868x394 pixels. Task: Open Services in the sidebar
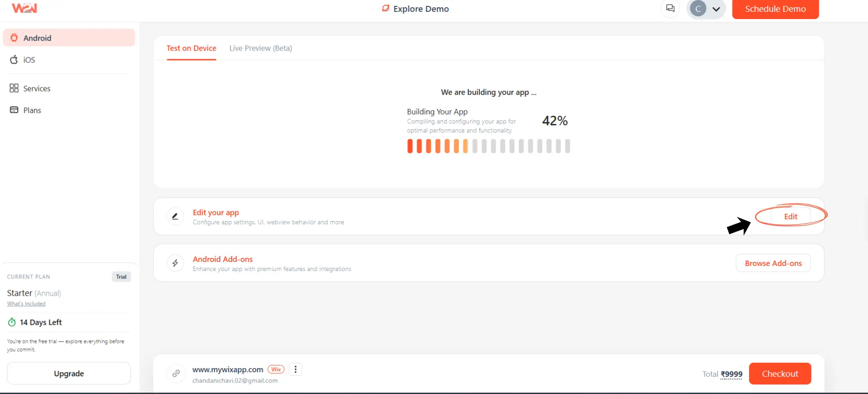(x=69, y=88)
